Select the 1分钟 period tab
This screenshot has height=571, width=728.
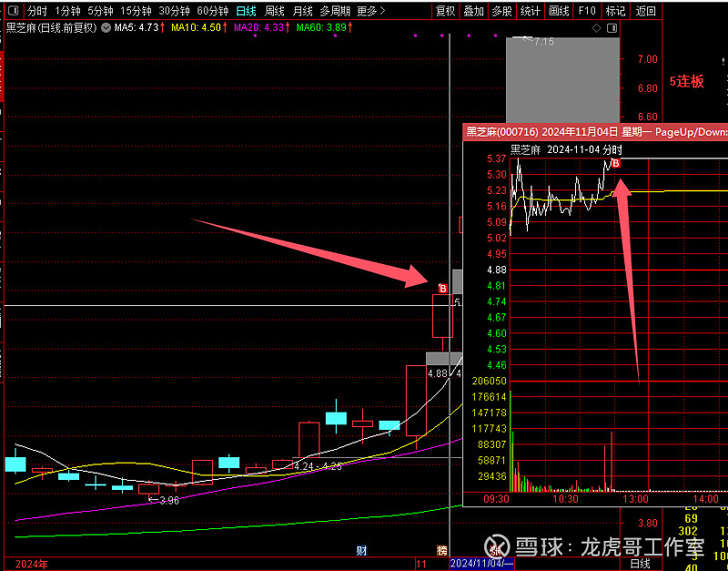point(67,11)
